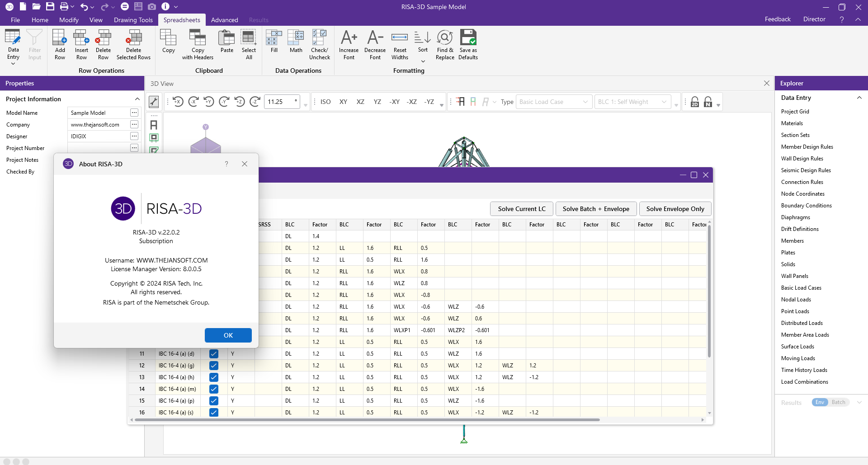
Task: Open quick access toolbar customize dropdown
Action: pyautogui.click(x=176, y=7)
